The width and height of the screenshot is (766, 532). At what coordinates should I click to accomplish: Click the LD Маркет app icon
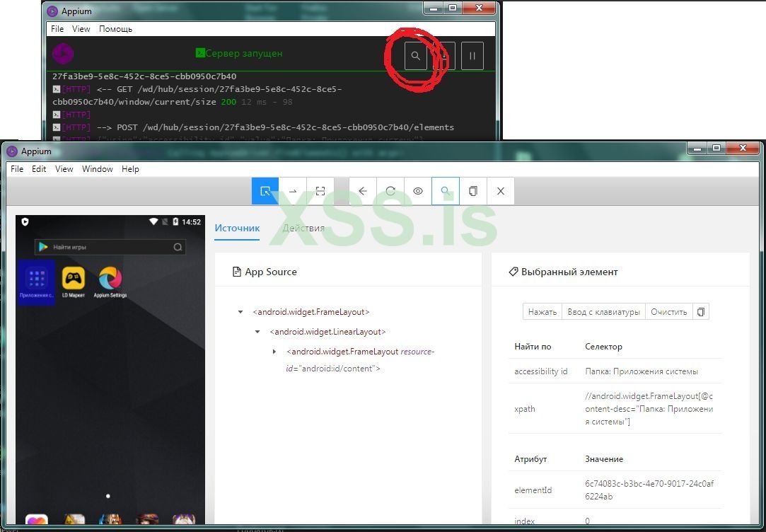coord(74,282)
